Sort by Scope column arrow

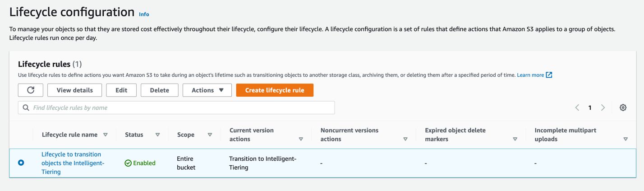click(x=210, y=135)
